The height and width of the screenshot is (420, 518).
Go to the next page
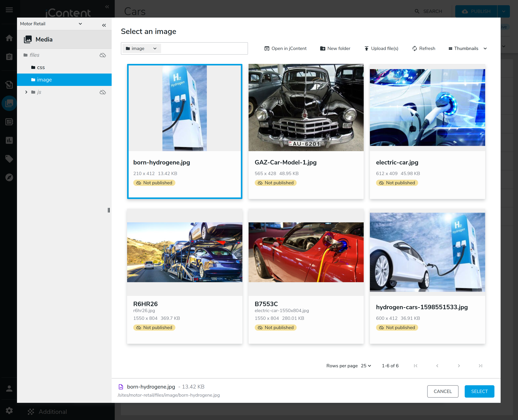(459, 366)
